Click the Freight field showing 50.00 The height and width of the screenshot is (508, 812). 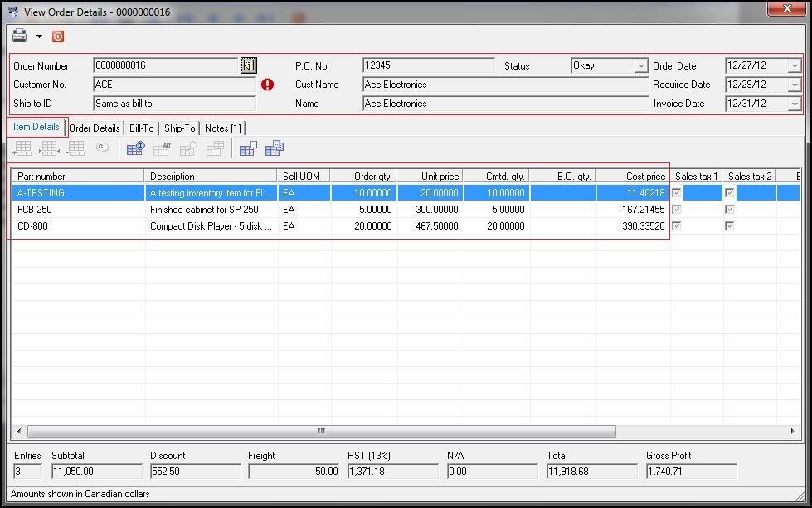[294, 472]
